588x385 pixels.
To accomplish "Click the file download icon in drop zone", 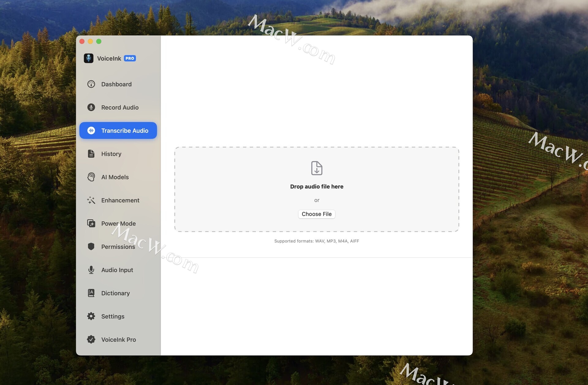I will (x=317, y=168).
